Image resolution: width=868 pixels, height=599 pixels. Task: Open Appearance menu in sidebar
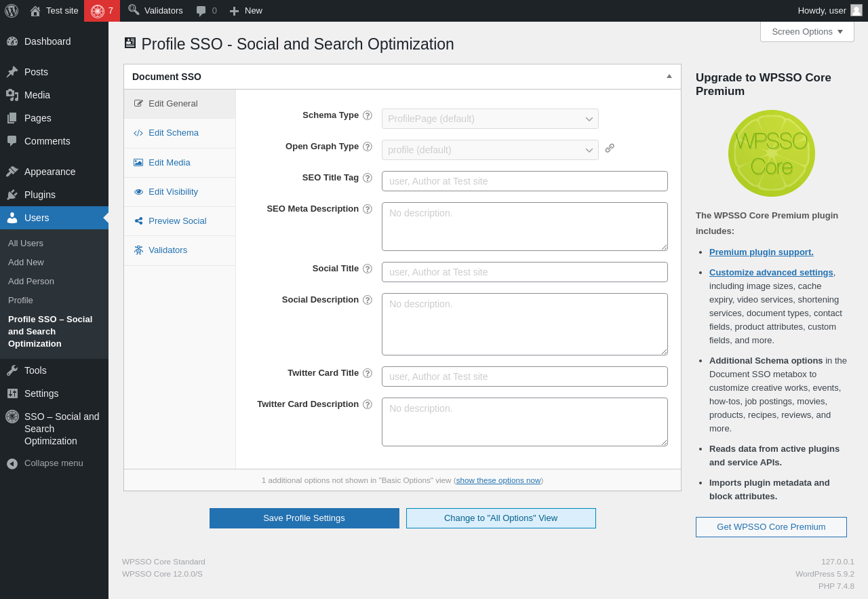click(x=54, y=172)
